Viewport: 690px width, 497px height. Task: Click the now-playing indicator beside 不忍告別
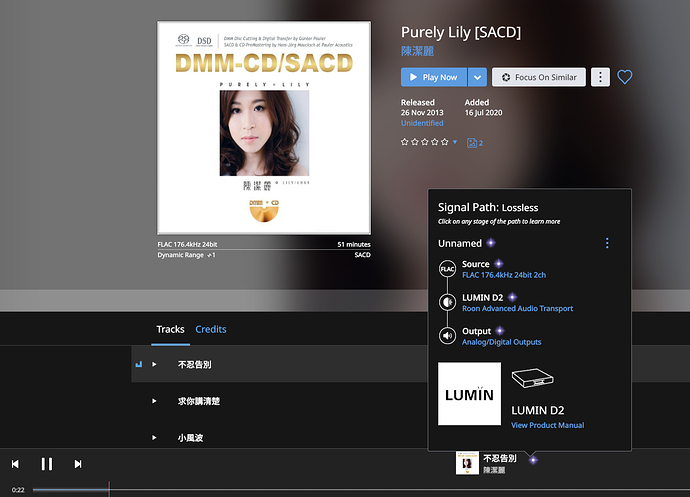tap(139, 364)
